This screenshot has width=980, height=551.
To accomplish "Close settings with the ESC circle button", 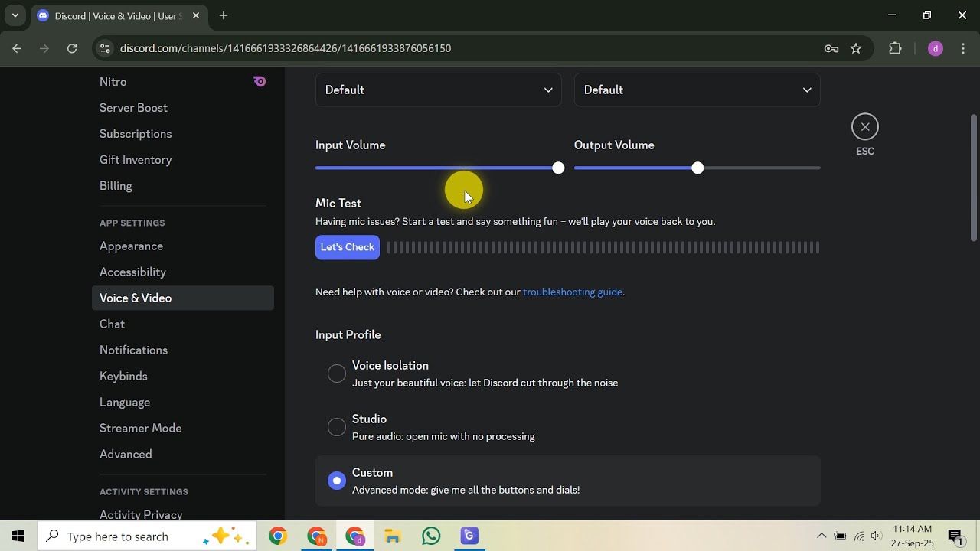I will pos(865,127).
